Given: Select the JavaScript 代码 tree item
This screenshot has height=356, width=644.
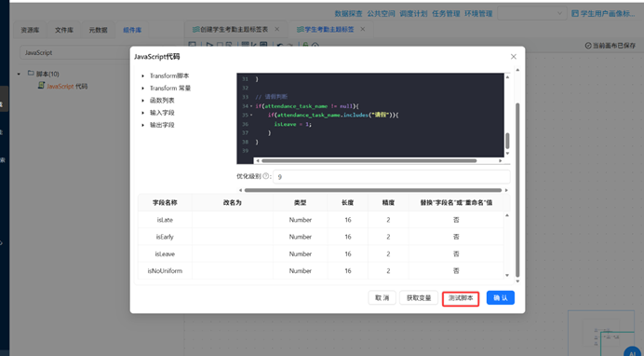Looking at the screenshot, I should pos(67,87).
